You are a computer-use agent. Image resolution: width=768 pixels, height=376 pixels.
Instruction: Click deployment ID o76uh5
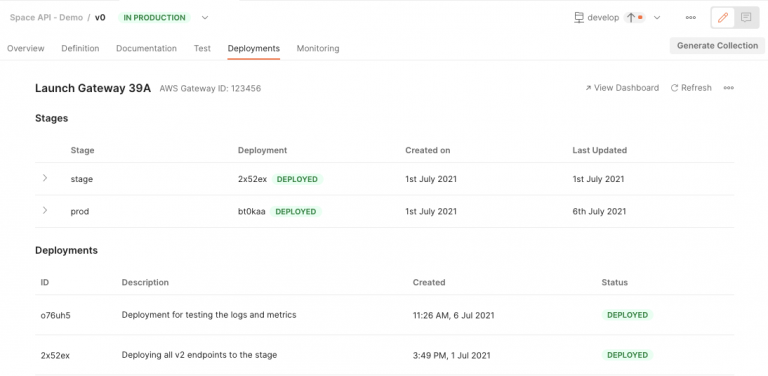click(x=55, y=315)
